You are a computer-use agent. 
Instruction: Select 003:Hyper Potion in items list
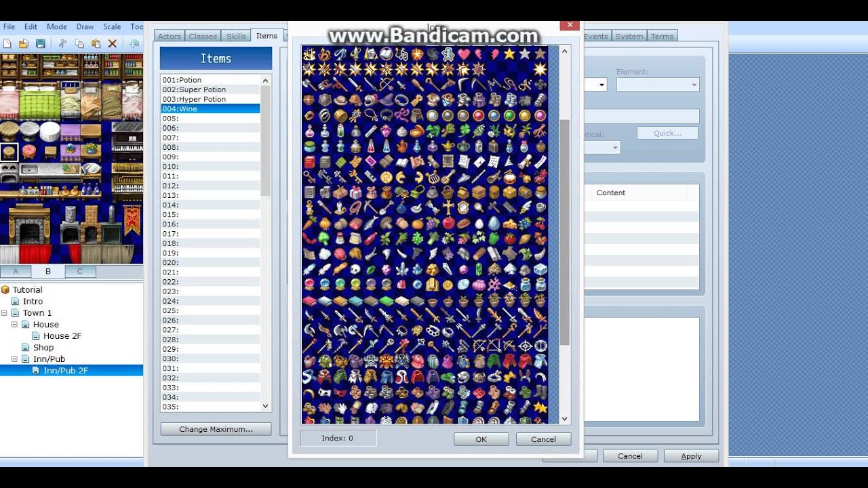pyautogui.click(x=210, y=99)
